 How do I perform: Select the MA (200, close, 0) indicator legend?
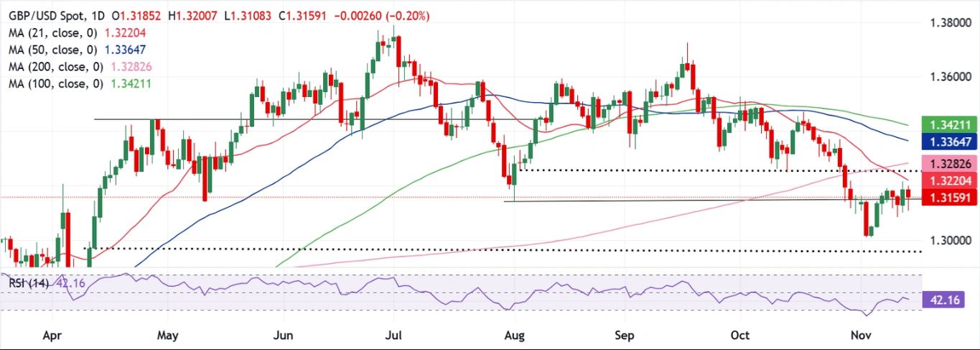[55, 65]
